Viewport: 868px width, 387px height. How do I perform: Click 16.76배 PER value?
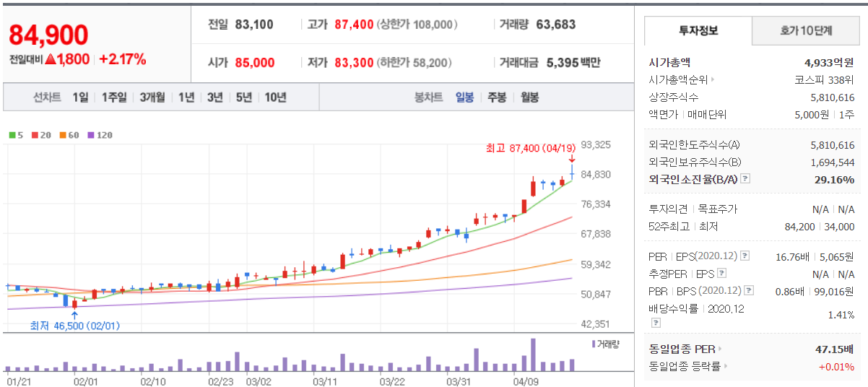(791, 256)
